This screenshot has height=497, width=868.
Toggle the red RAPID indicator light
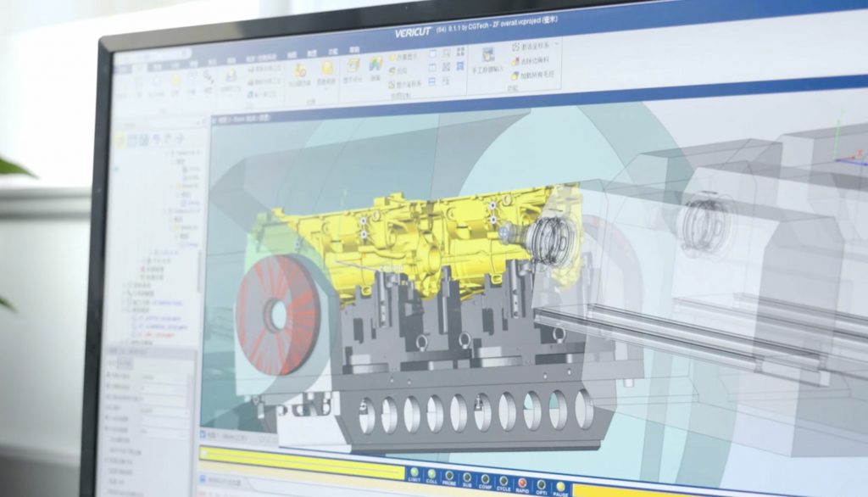tap(523, 482)
